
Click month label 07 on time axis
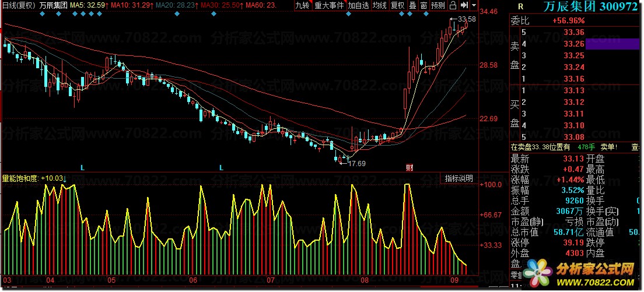[270, 280]
